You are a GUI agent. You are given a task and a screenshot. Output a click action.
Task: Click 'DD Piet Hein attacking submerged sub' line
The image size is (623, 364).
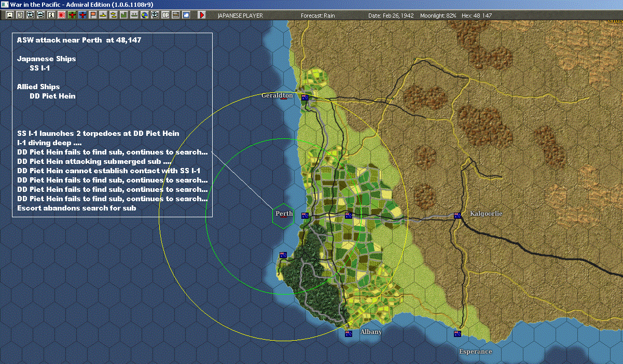(x=94, y=161)
